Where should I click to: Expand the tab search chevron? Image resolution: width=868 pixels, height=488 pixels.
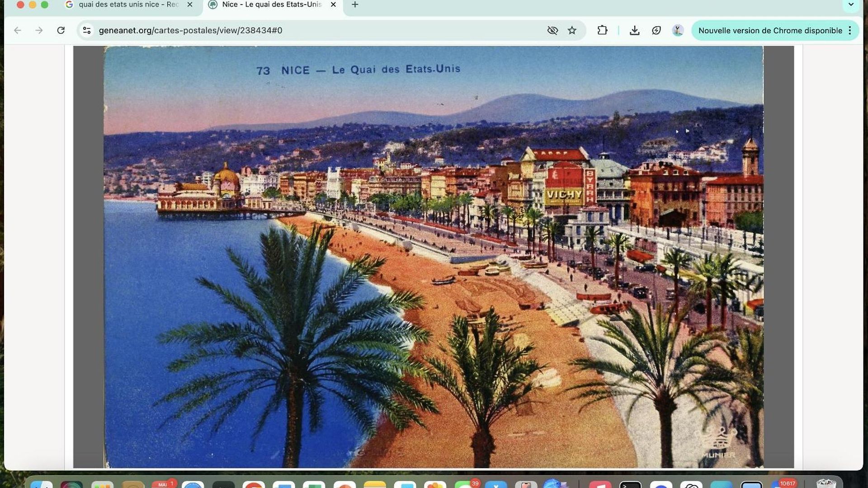pyautogui.click(x=851, y=5)
